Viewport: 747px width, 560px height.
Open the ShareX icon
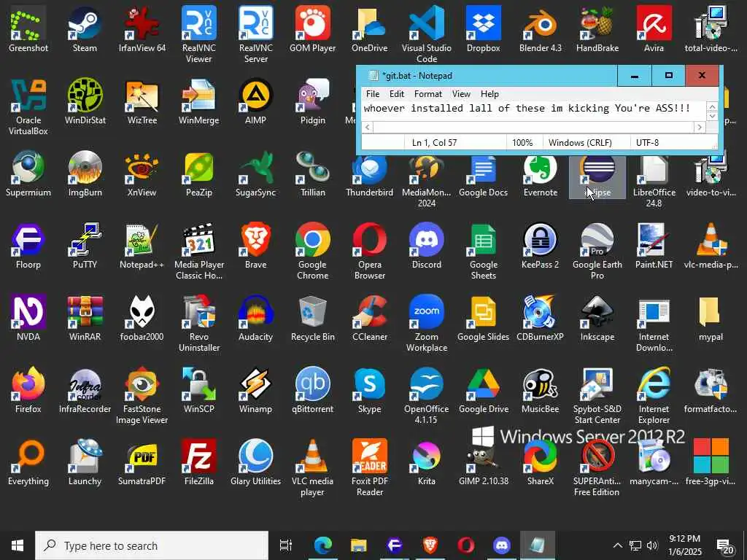[541, 462]
